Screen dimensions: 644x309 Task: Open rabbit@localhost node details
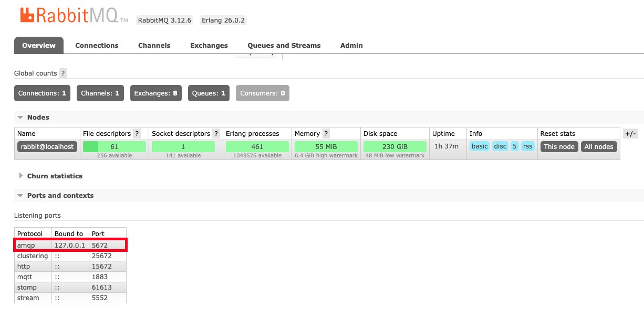(47, 147)
